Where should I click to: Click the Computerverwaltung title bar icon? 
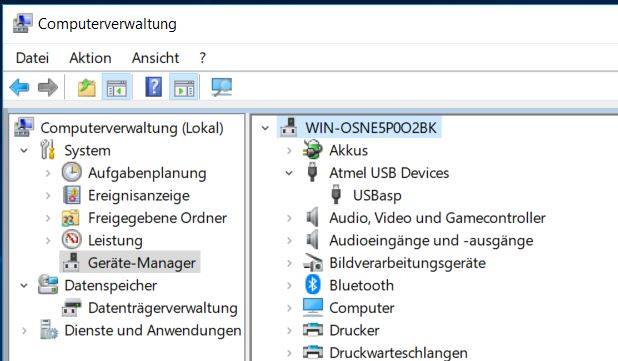point(22,23)
